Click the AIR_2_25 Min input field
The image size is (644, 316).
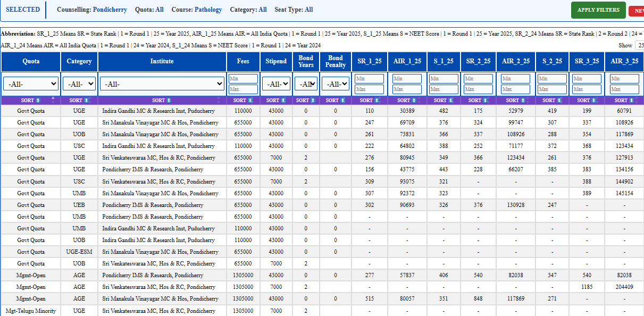pyautogui.click(x=515, y=79)
